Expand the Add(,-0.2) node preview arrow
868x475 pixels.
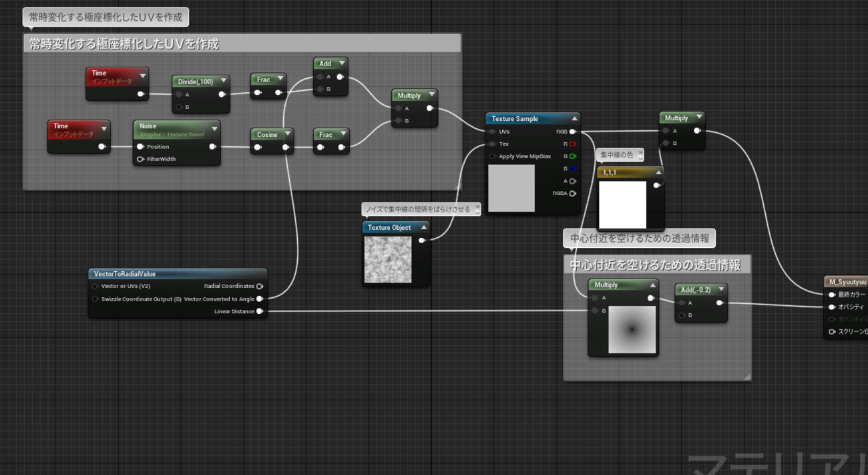point(721,290)
